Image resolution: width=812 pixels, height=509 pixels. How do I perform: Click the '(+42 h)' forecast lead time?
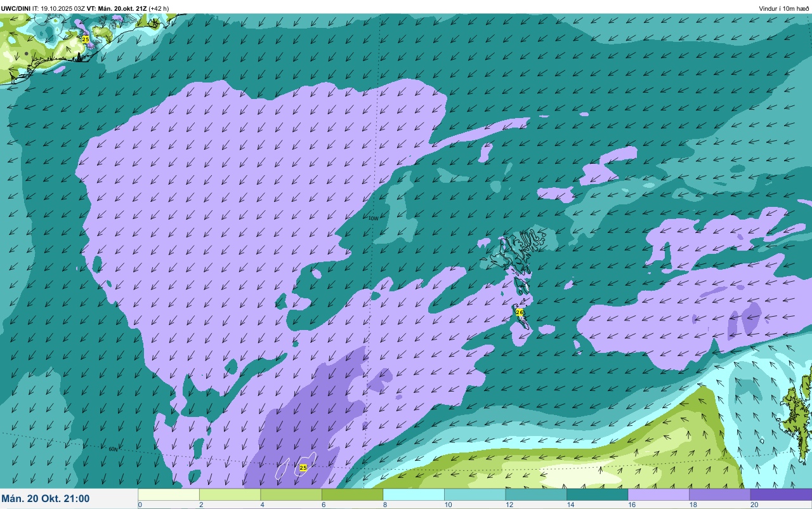pyautogui.click(x=158, y=8)
